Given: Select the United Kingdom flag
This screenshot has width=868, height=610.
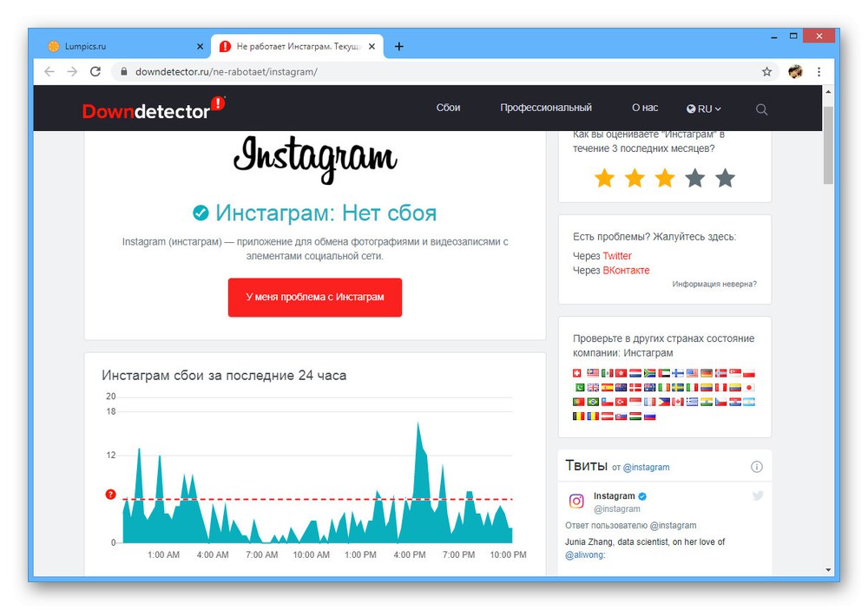Looking at the screenshot, I should tap(593, 388).
